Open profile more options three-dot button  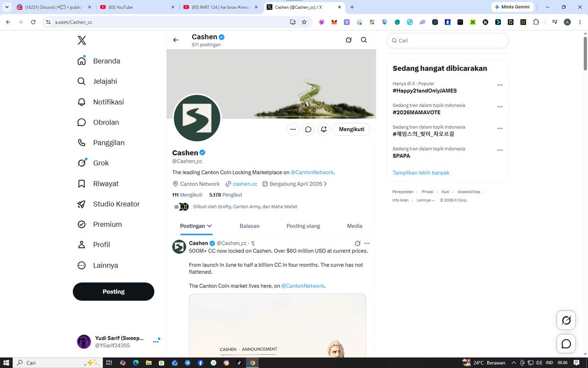tap(293, 130)
